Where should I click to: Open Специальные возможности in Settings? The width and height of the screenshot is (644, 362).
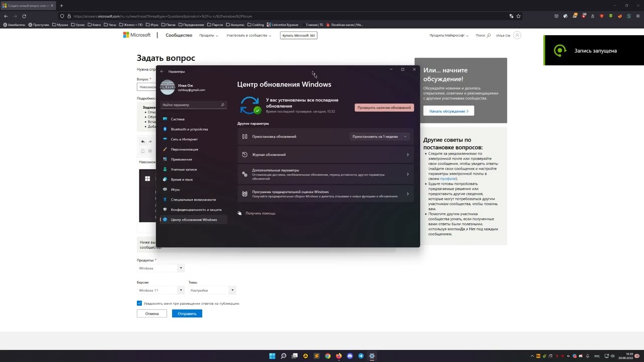[193, 200]
